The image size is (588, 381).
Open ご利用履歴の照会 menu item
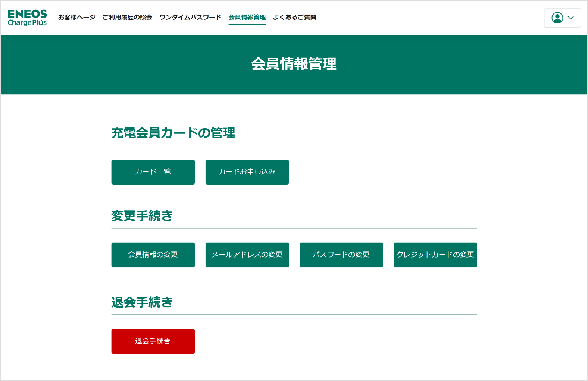(127, 17)
